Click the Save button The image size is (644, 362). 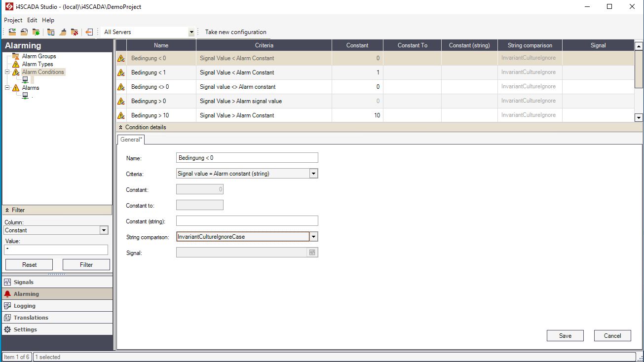pos(565,335)
